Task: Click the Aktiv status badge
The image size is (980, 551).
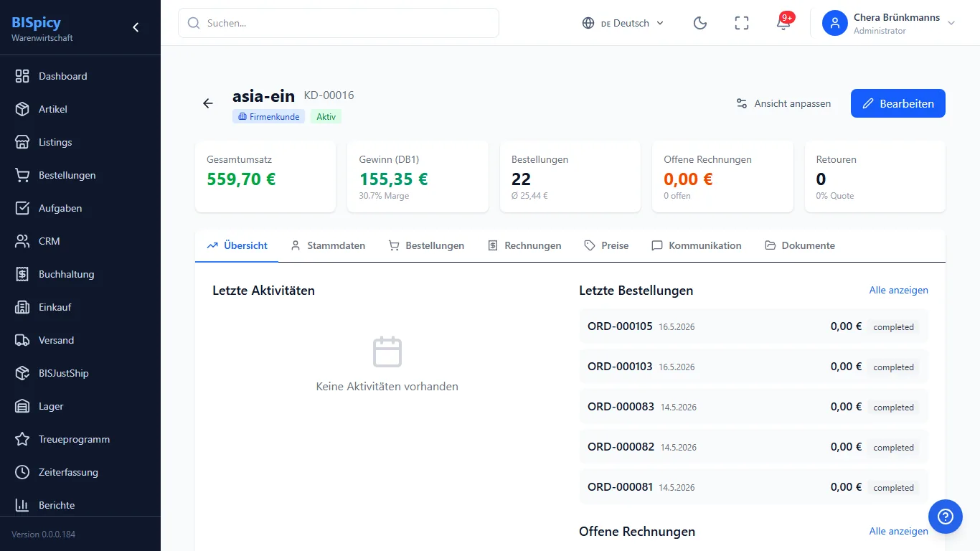Action: coord(326,117)
